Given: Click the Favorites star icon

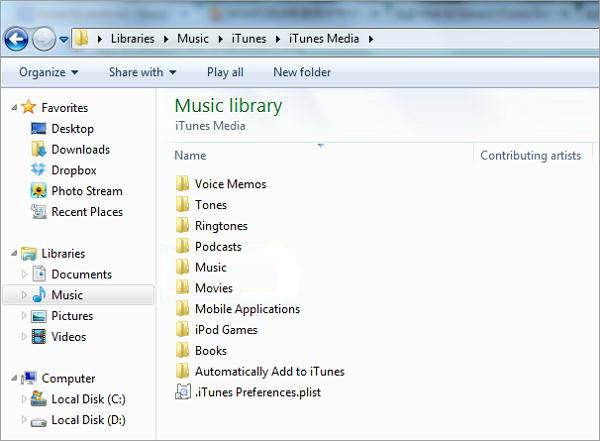Looking at the screenshot, I should (29, 107).
